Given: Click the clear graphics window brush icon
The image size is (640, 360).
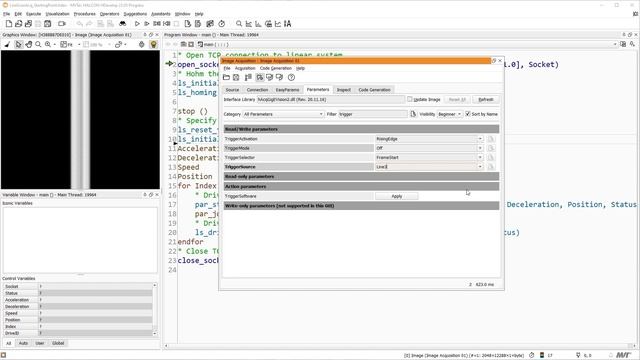Looking at the screenshot, I should click(7, 44).
